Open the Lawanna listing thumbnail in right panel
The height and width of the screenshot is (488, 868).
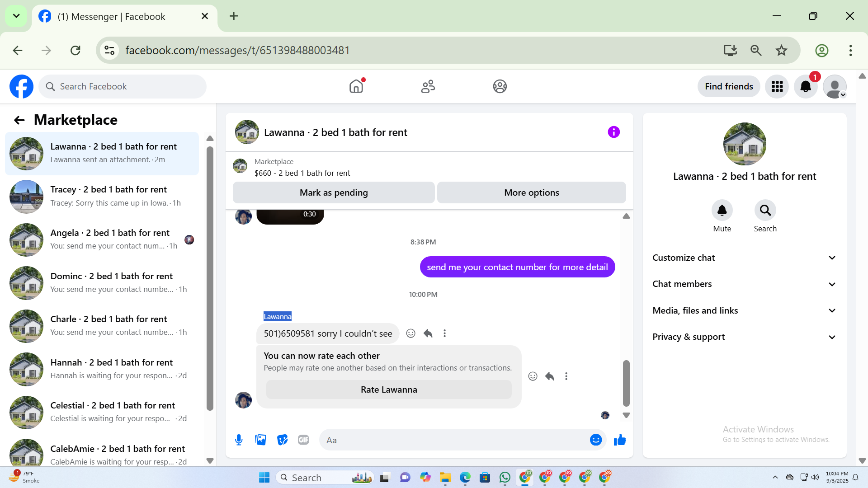click(x=745, y=144)
